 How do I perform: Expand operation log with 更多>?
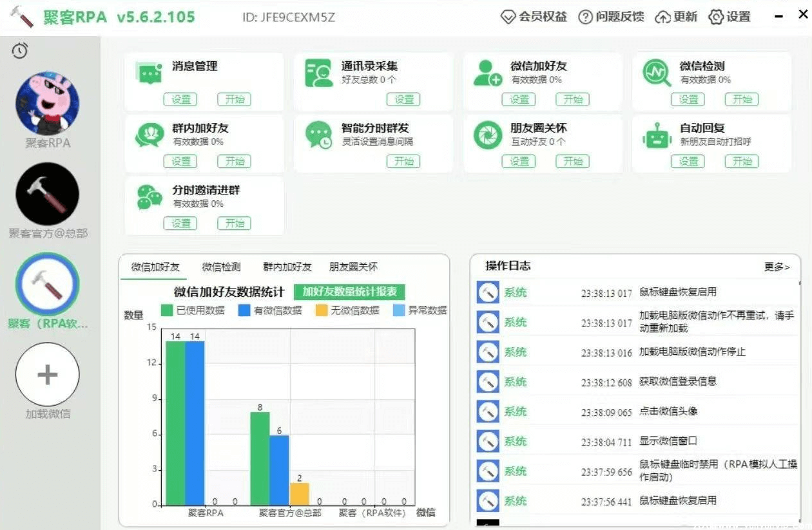point(777,267)
